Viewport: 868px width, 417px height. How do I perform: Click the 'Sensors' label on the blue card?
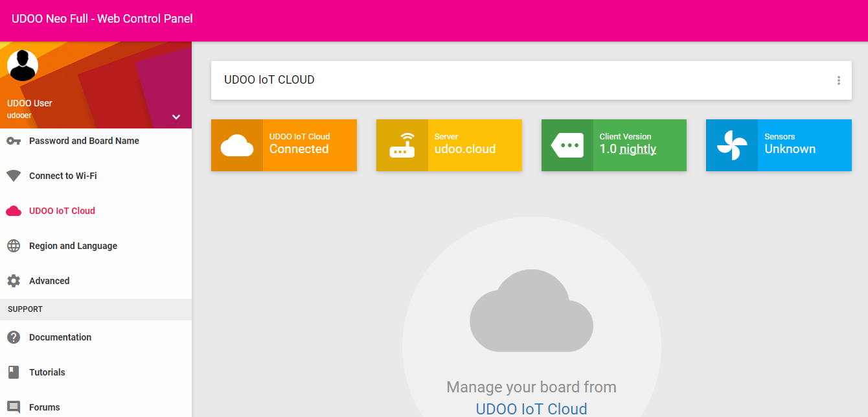(x=779, y=137)
